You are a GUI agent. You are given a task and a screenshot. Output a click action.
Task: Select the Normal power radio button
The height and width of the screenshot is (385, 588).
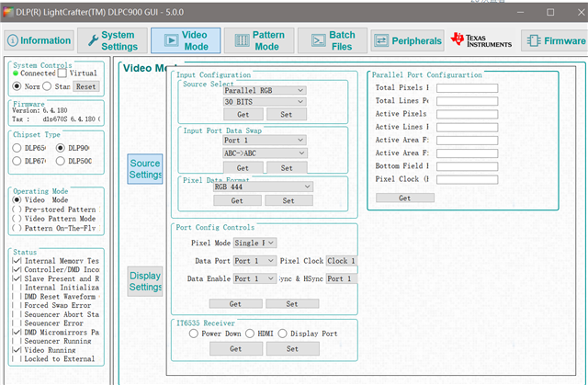point(17,86)
